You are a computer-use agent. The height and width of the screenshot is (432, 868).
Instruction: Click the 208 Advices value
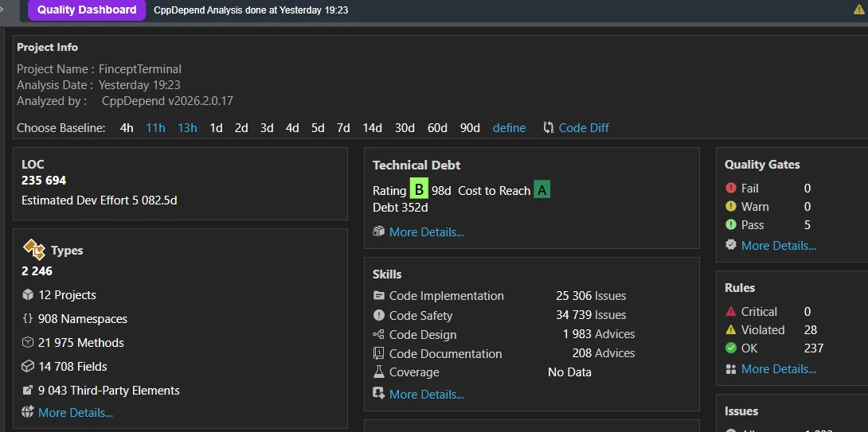coord(604,353)
